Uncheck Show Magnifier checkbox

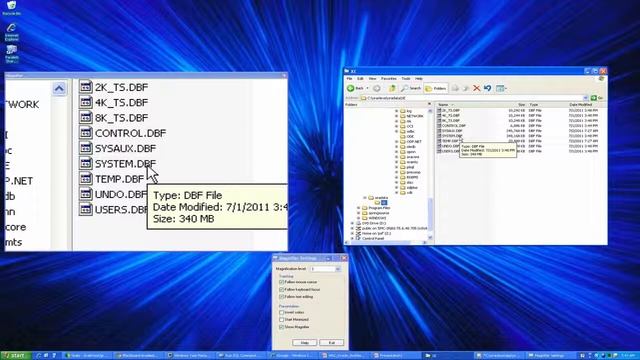pyautogui.click(x=282, y=327)
